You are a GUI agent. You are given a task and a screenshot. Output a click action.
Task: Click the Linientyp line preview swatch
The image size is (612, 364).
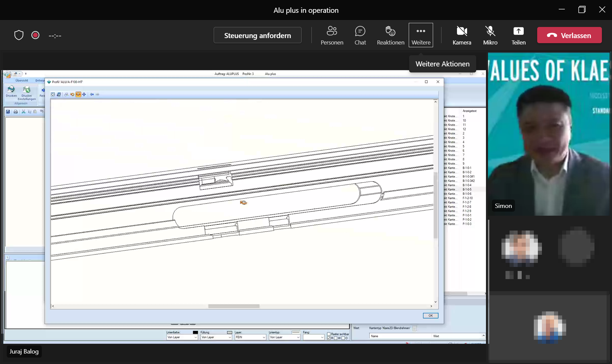pos(296,332)
